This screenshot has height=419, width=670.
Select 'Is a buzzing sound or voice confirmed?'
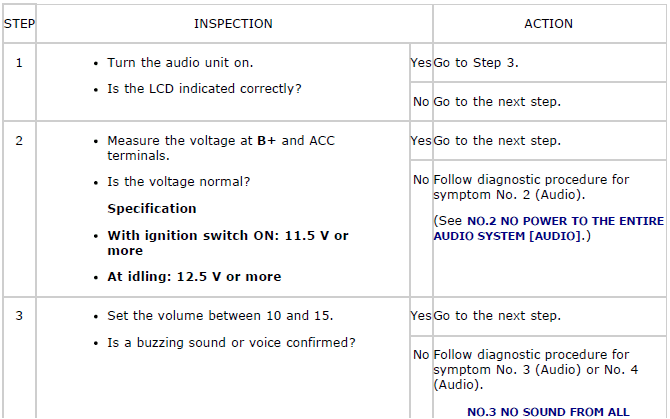coord(231,343)
